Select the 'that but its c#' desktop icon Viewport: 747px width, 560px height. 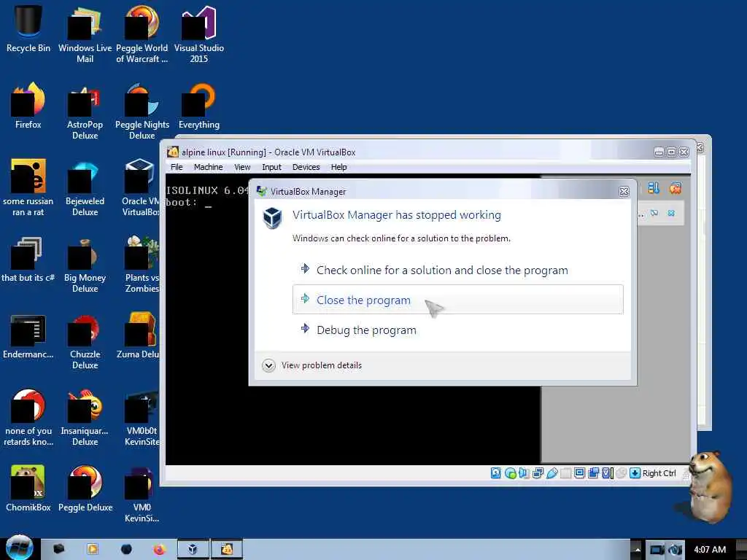click(x=28, y=260)
